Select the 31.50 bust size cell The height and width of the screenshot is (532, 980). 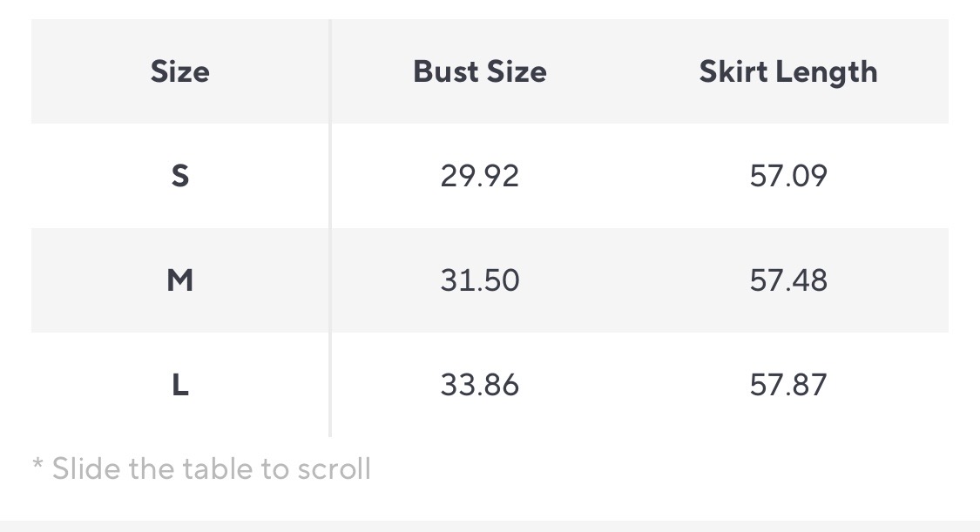pyautogui.click(x=480, y=280)
